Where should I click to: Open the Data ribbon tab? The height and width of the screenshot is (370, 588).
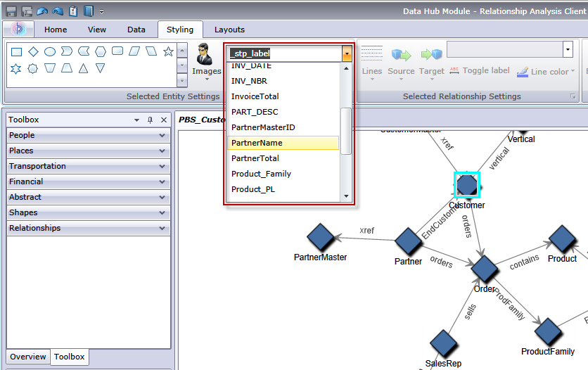click(136, 30)
